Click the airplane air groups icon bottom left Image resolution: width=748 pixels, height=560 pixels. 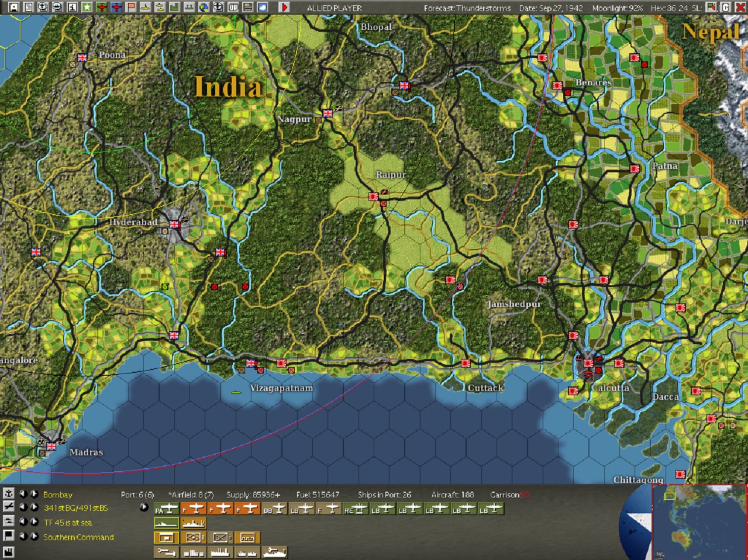(x=8, y=507)
